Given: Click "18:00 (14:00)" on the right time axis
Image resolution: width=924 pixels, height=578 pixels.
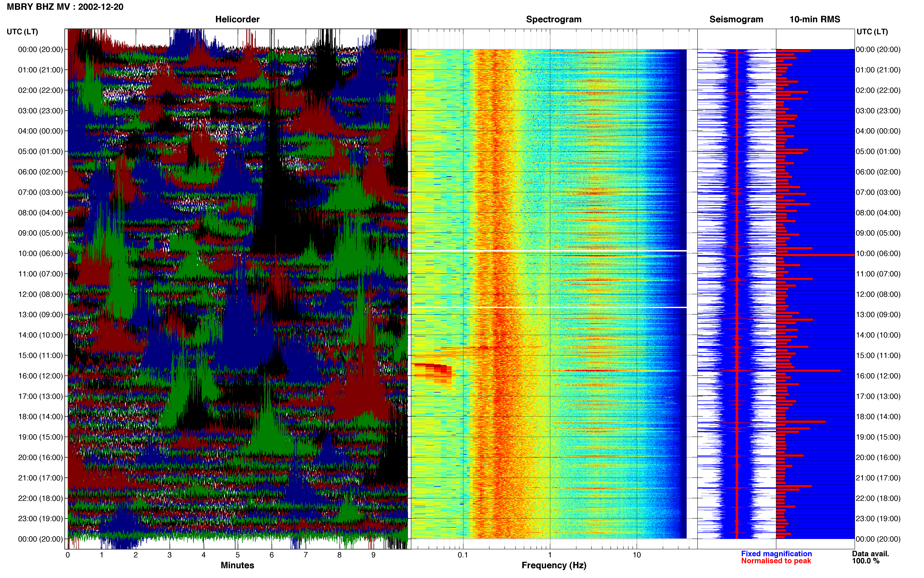Looking at the screenshot, I should [878, 417].
